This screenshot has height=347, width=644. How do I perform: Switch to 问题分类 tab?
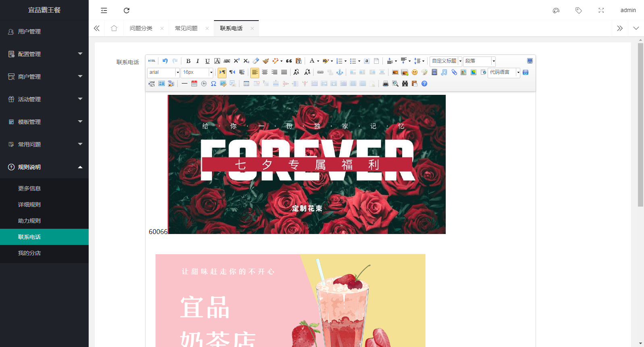(x=141, y=28)
